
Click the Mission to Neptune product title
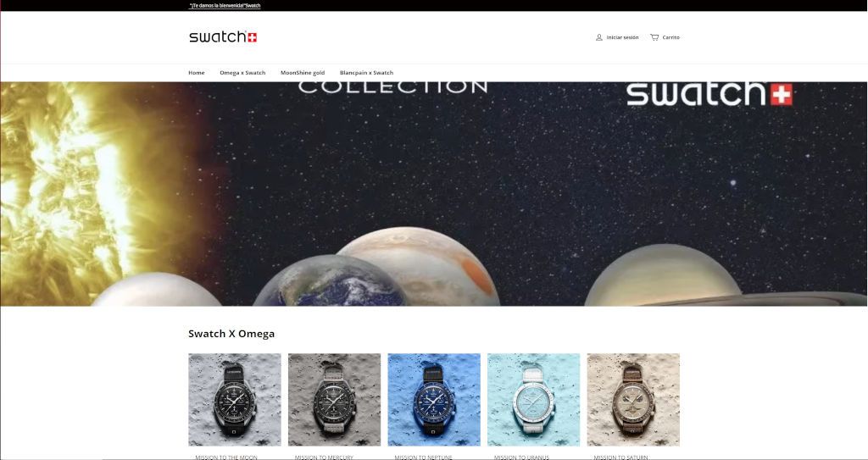point(424,457)
